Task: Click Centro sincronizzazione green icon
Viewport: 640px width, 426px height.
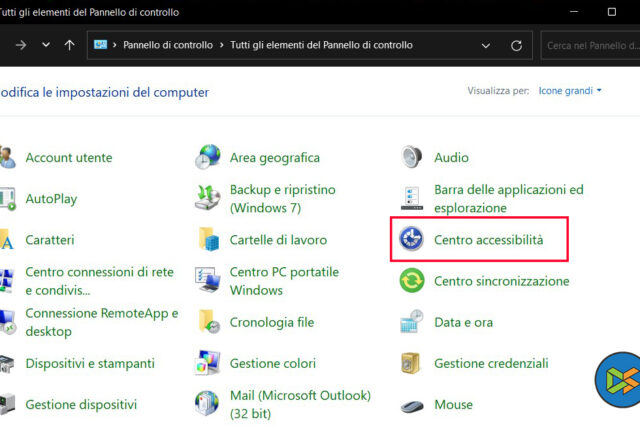Action: pyautogui.click(x=412, y=280)
